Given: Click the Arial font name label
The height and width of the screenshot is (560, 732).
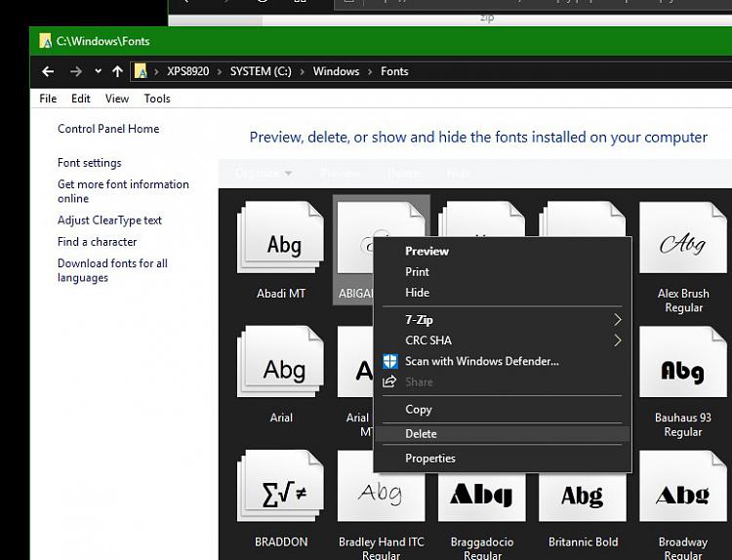Looking at the screenshot, I should (x=281, y=418).
